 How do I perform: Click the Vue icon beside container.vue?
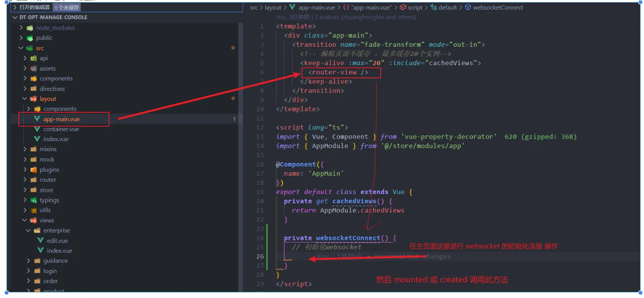[x=37, y=129]
